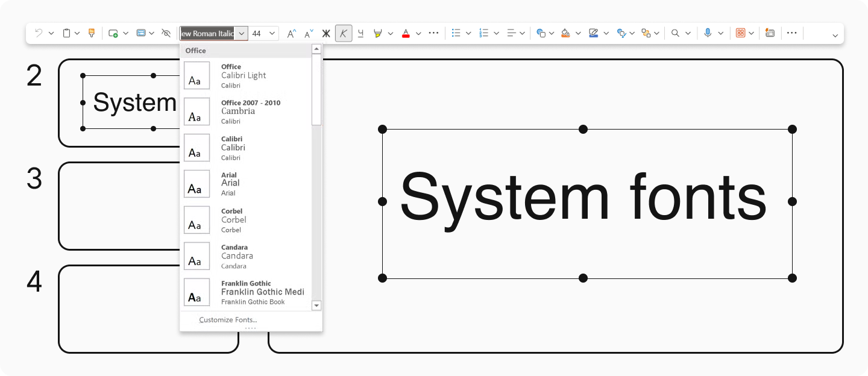Choose the Candara font theme
868x376 pixels.
(x=246, y=257)
